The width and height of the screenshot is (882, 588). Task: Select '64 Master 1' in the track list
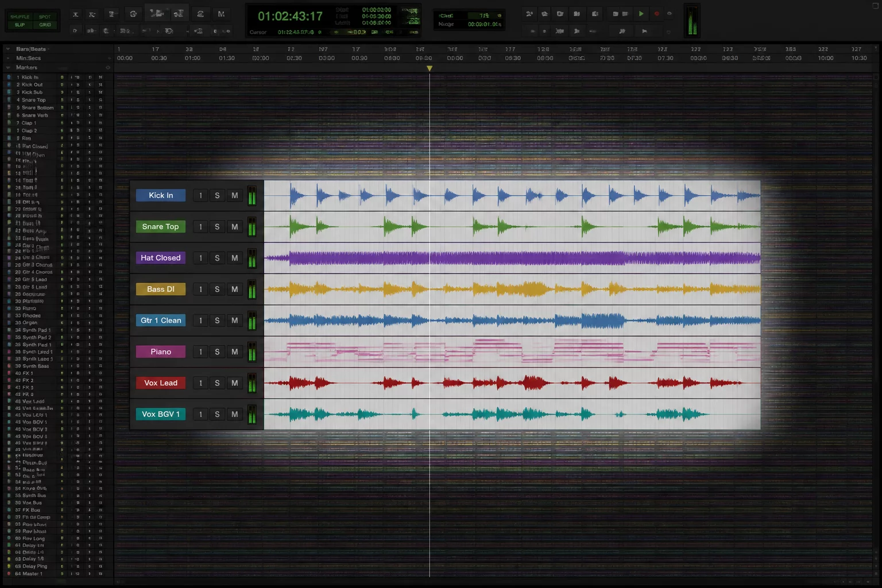coord(29,574)
